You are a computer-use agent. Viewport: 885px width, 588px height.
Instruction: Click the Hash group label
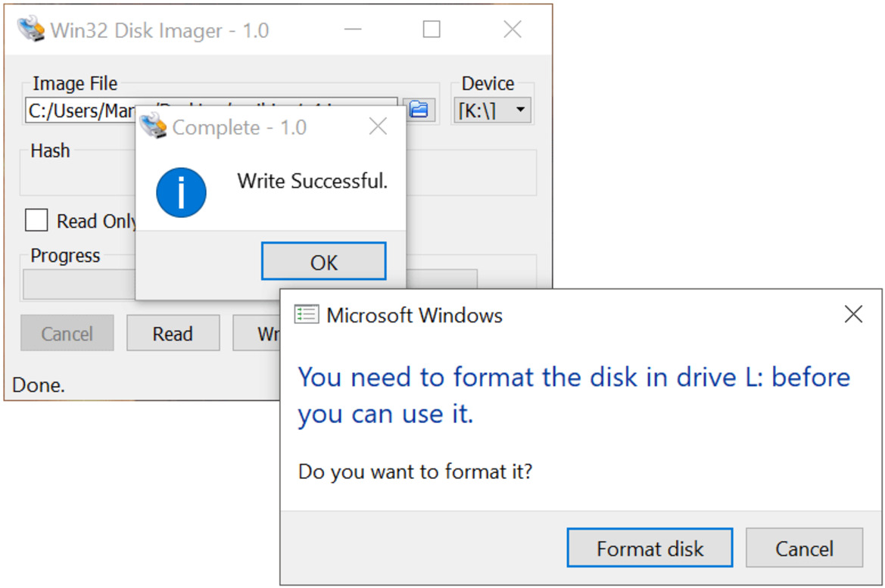point(50,151)
